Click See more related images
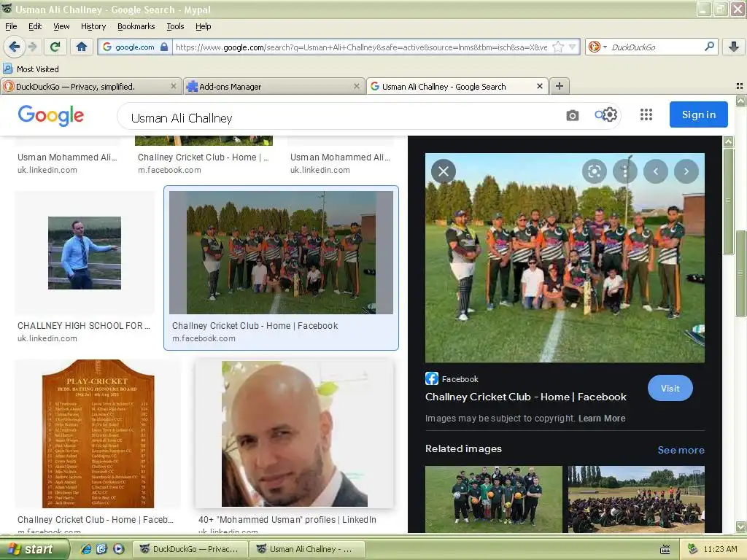 tap(681, 450)
